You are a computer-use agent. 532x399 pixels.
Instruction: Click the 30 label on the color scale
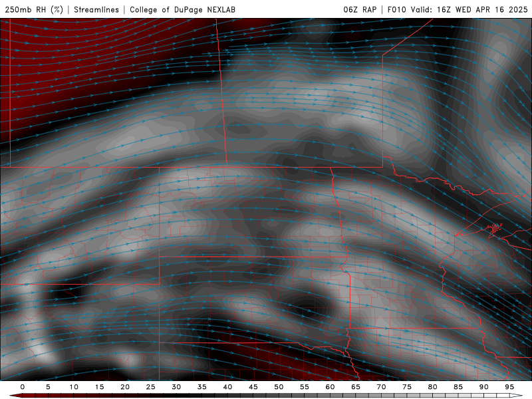pyautogui.click(x=176, y=387)
